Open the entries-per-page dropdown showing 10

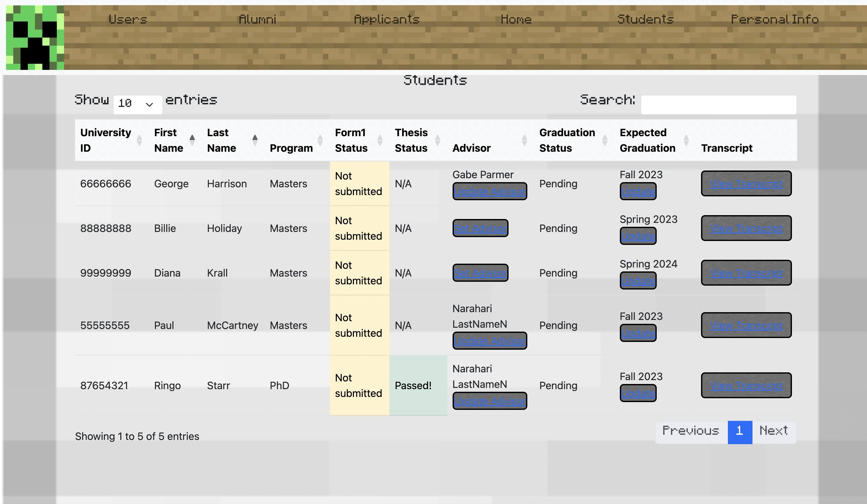(137, 104)
